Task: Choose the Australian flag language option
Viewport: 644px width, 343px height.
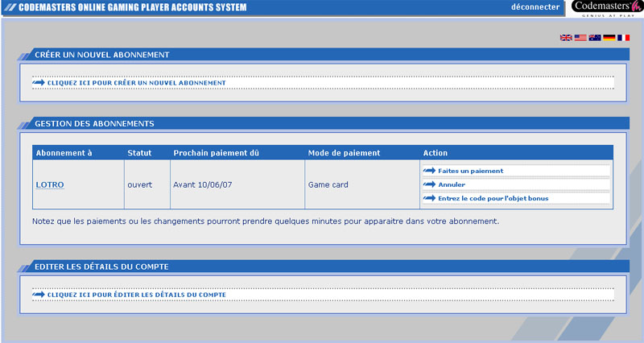Action: point(595,38)
